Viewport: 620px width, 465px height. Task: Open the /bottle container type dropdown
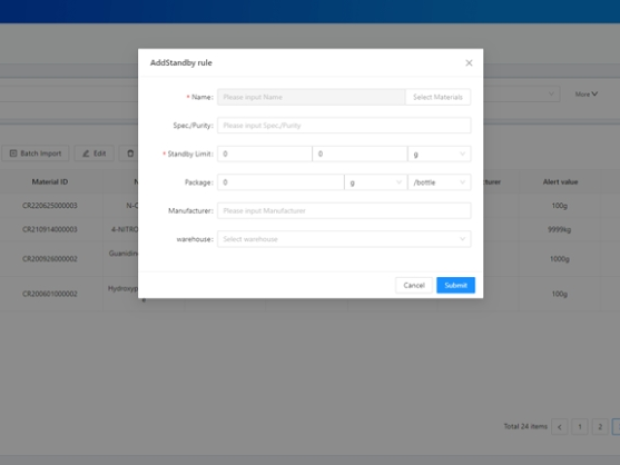pos(439,183)
